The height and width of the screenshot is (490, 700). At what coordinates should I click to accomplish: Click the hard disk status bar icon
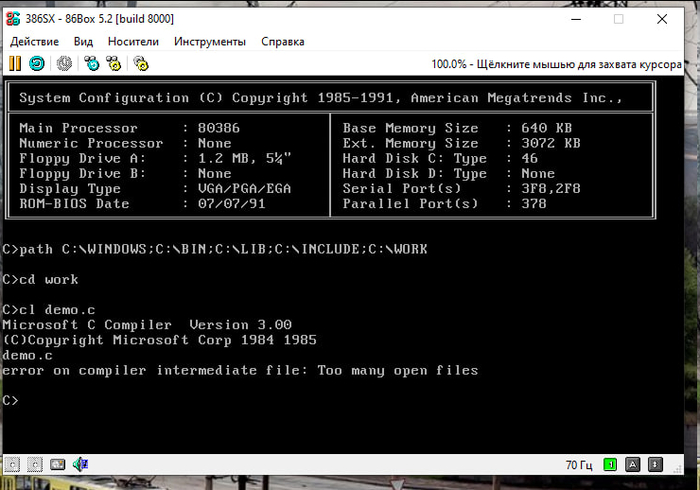tap(58, 464)
